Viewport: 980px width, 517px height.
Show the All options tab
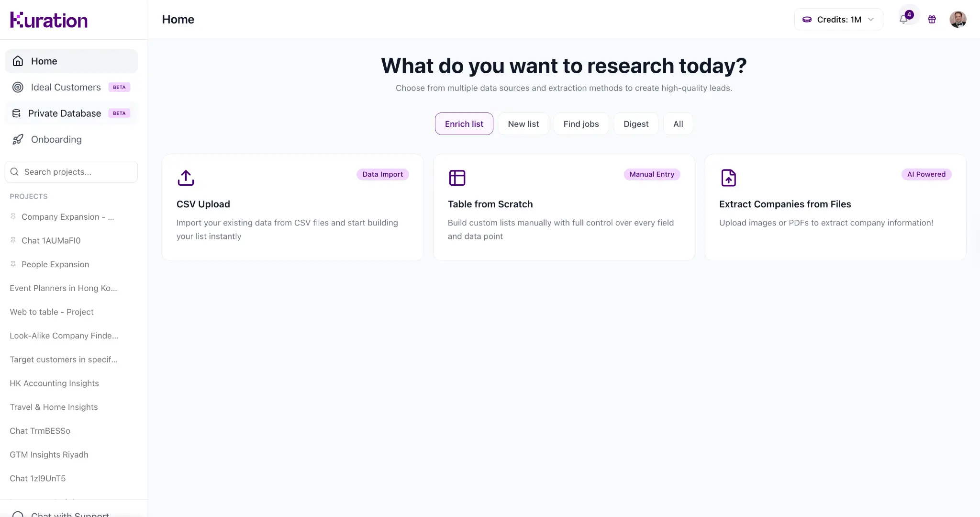coord(678,124)
